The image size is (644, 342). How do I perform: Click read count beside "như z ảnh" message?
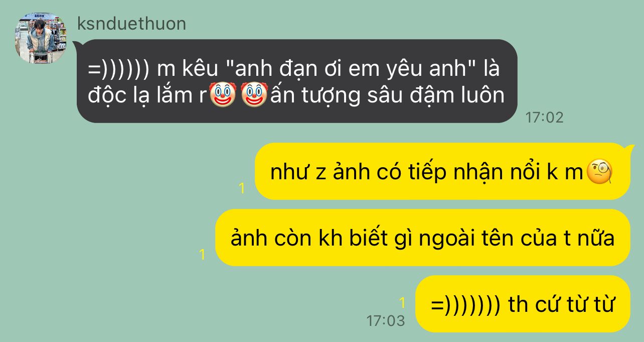click(242, 188)
